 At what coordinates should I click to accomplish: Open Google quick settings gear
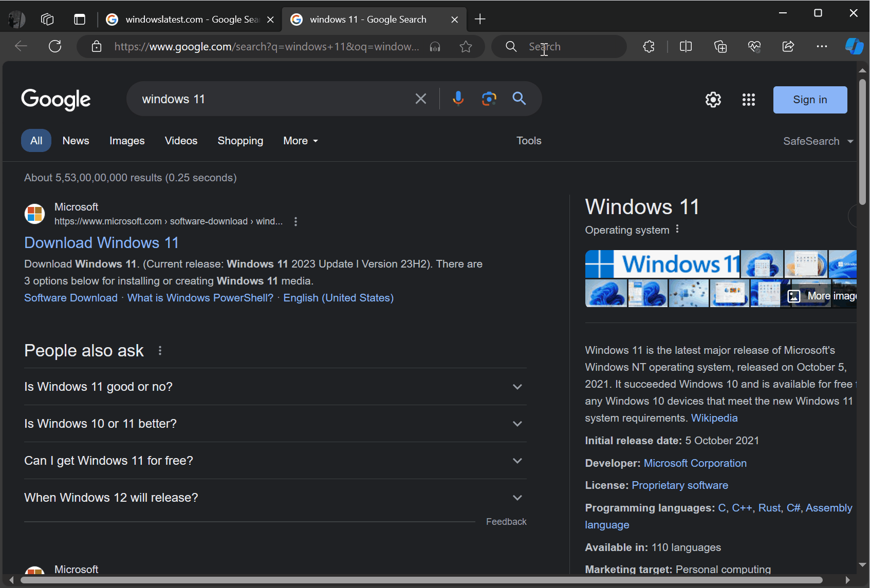[x=713, y=100]
